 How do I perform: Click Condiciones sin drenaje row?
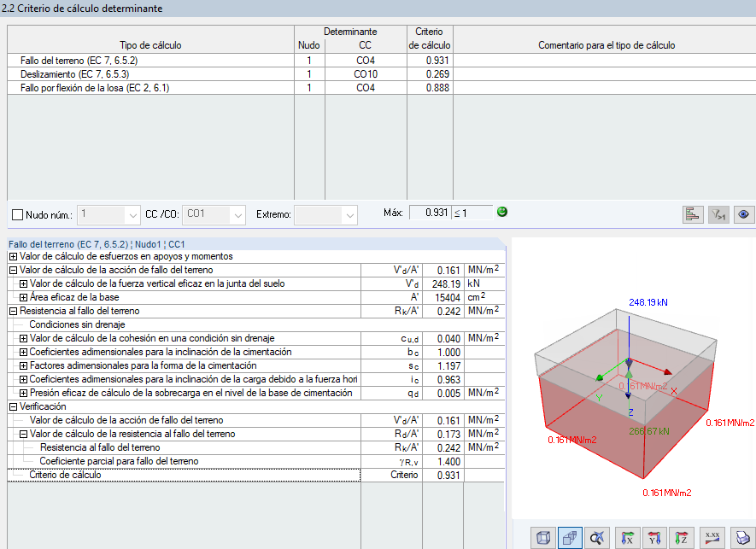(255, 324)
